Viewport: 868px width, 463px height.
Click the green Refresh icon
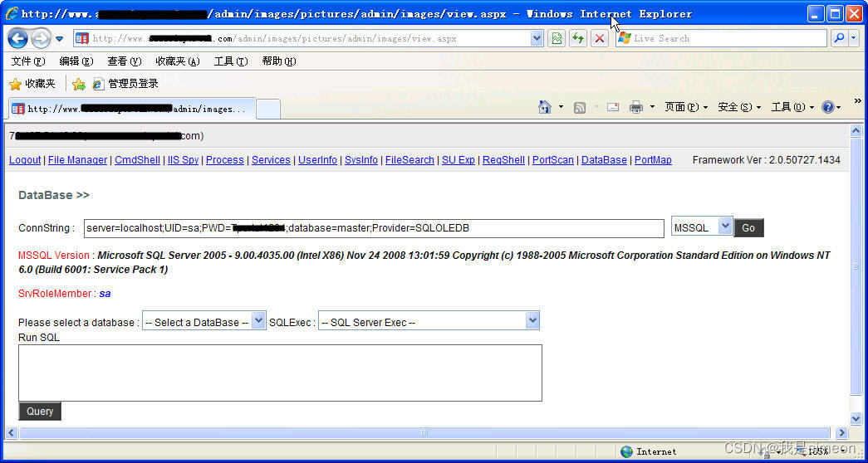point(578,38)
